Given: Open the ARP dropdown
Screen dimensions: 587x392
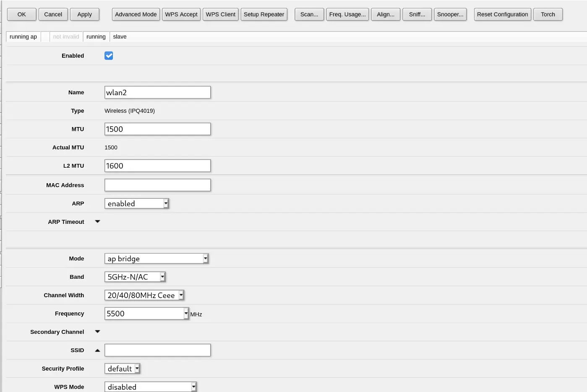Looking at the screenshot, I should 136,203.
